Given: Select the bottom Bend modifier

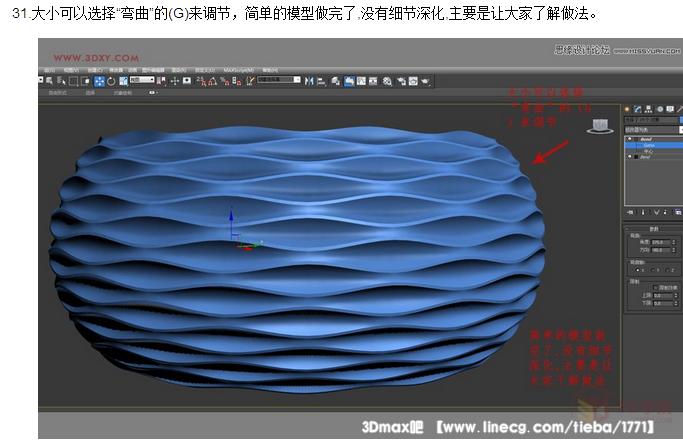Looking at the screenshot, I should tap(645, 157).
